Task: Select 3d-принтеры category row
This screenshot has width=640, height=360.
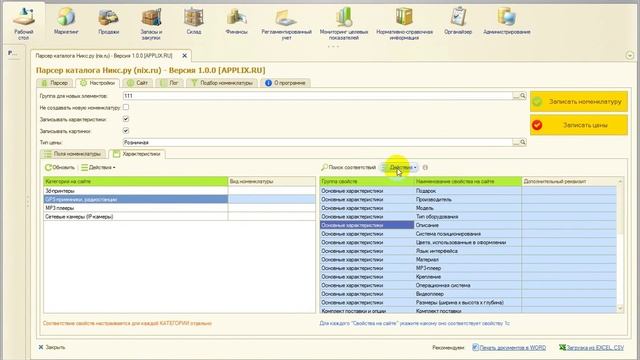Action: tap(180, 191)
